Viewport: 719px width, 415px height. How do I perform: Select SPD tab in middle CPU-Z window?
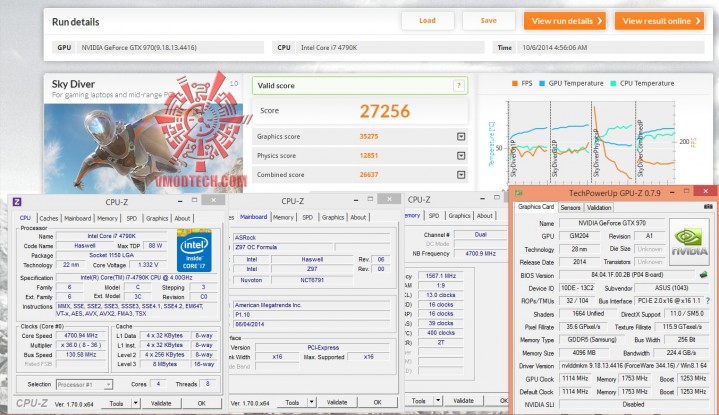point(308,217)
